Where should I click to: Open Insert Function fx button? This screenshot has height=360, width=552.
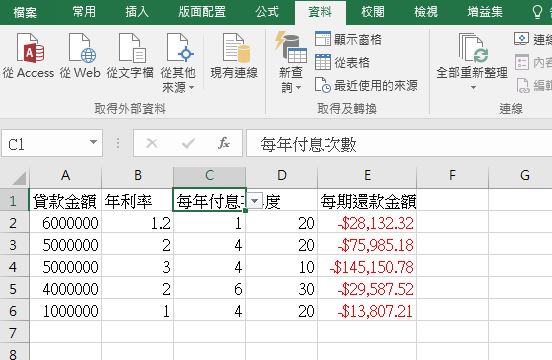(x=224, y=143)
